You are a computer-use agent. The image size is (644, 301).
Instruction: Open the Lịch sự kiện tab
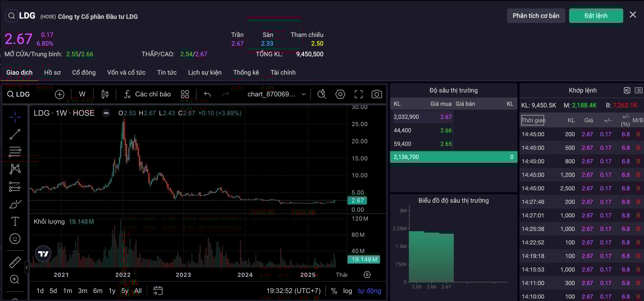205,73
